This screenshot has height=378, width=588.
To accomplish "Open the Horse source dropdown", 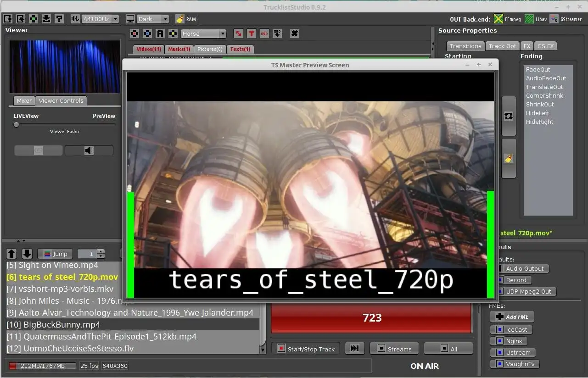I will point(203,33).
